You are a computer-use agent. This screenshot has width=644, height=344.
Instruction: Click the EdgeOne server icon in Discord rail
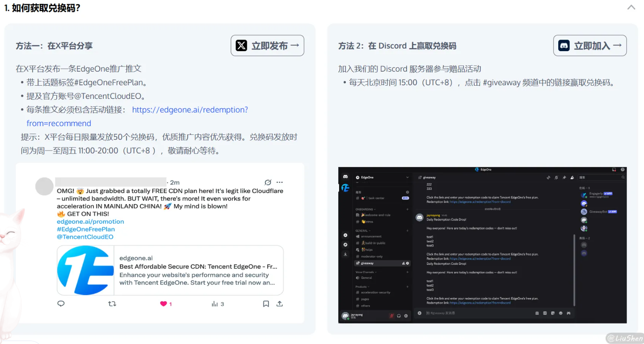pyautogui.click(x=345, y=188)
